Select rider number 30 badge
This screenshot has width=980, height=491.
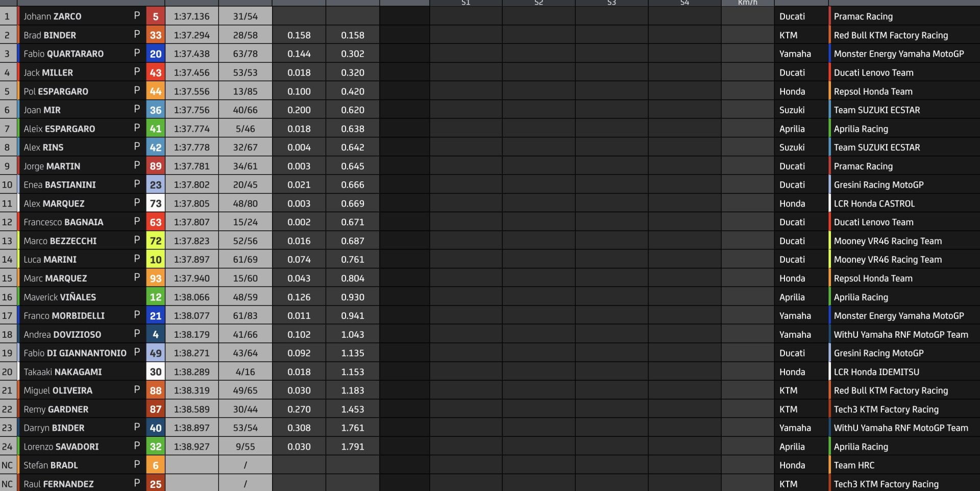tap(155, 372)
